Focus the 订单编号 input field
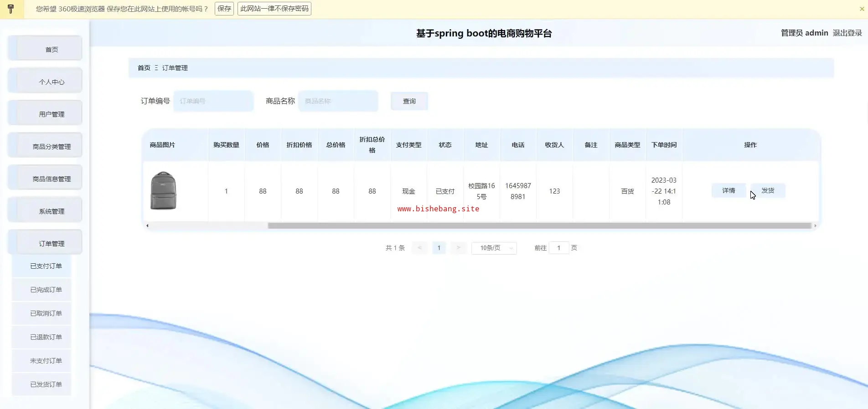868x409 pixels. click(x=213, y=101)
